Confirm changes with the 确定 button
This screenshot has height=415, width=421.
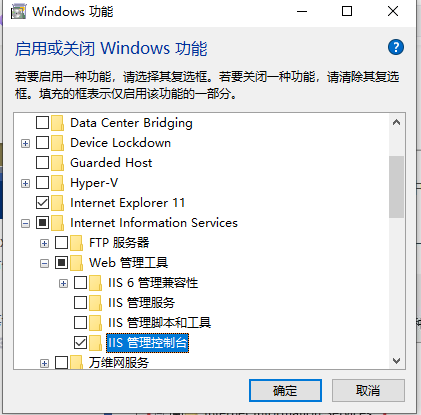285,390
